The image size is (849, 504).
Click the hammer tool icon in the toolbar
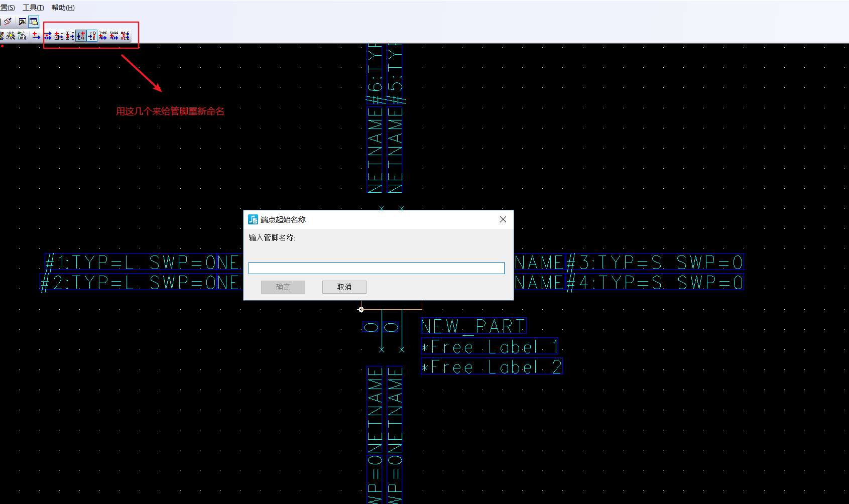22,22
